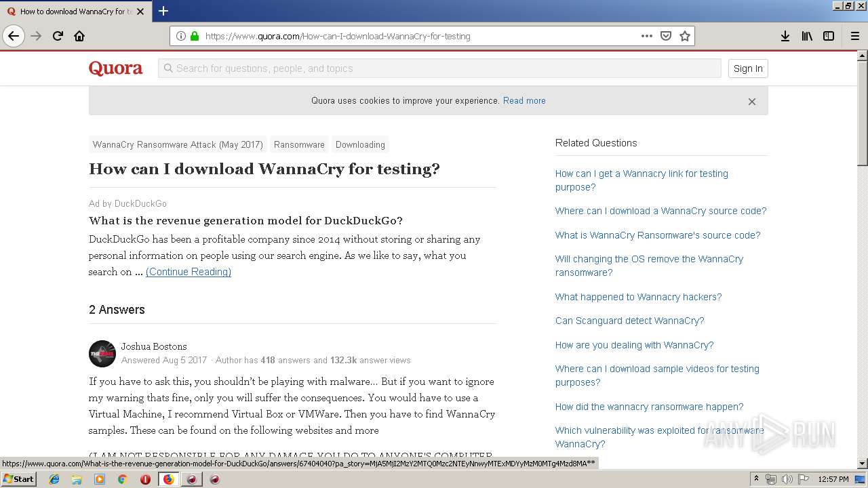Click the green secure-connection padlock
The width and height of the screenshot is (868, 488).
pos(195,36)
